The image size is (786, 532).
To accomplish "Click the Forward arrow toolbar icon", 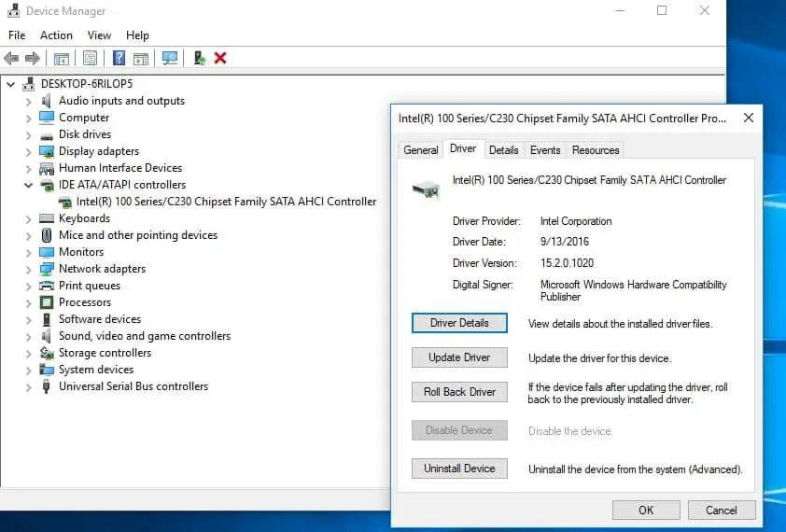I will pos(32,59).
